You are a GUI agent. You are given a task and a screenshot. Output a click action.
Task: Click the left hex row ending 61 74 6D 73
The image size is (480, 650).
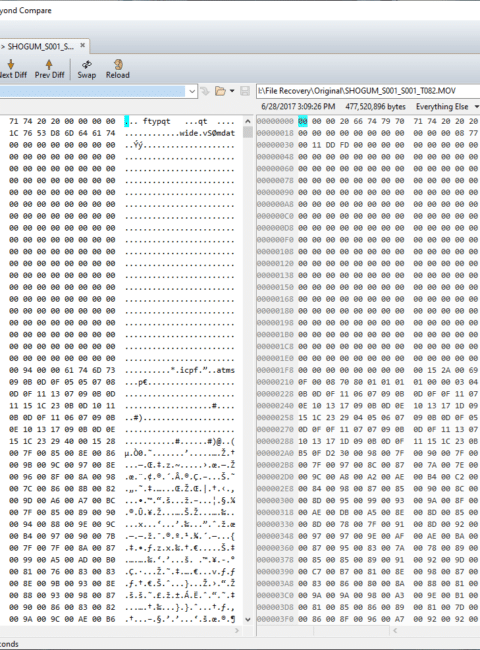coord(62,370)
